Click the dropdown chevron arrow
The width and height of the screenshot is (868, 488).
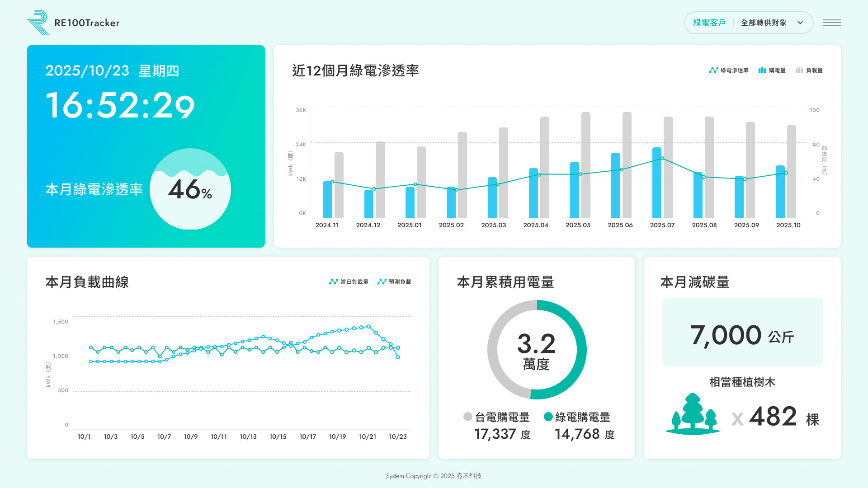tap(800, 23)
